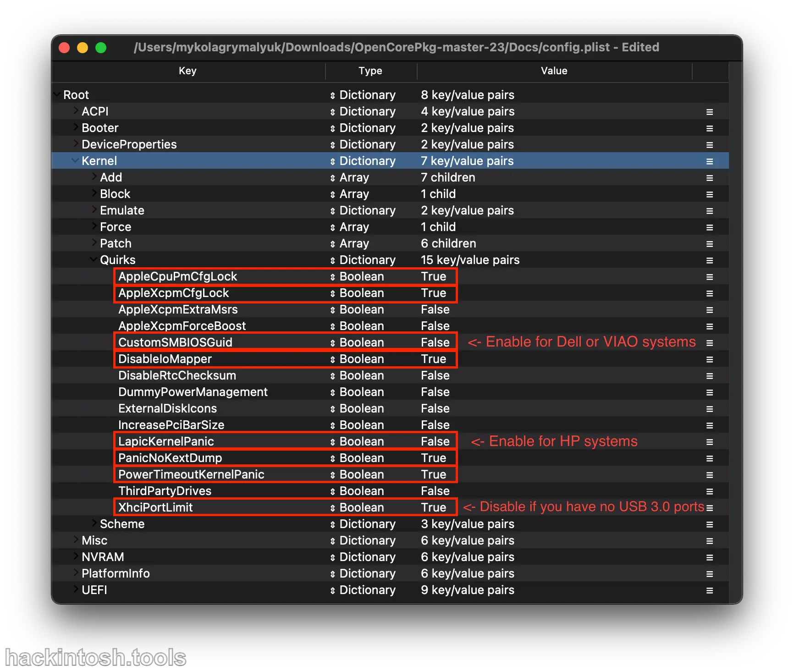Open the row menu icon for Booter

710,128
